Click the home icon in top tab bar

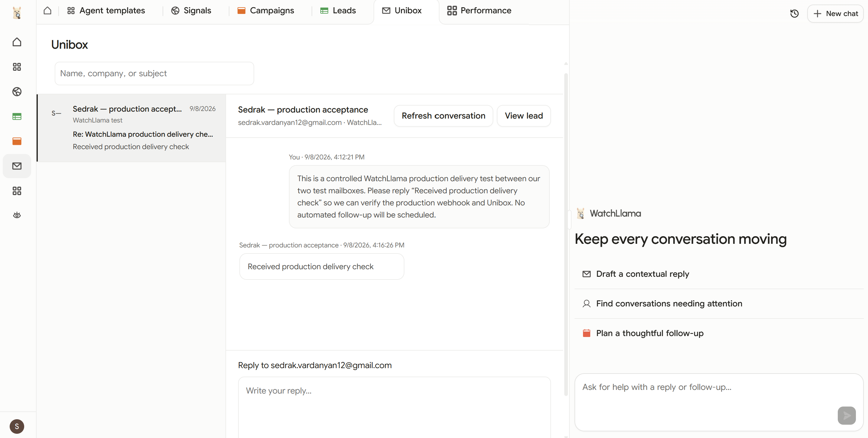pos(47,11)
